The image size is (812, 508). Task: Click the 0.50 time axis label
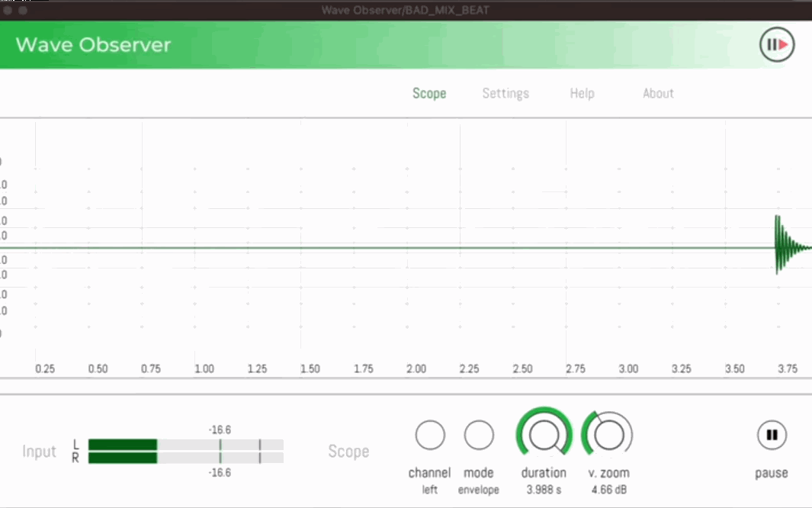[x=98, y=368]
